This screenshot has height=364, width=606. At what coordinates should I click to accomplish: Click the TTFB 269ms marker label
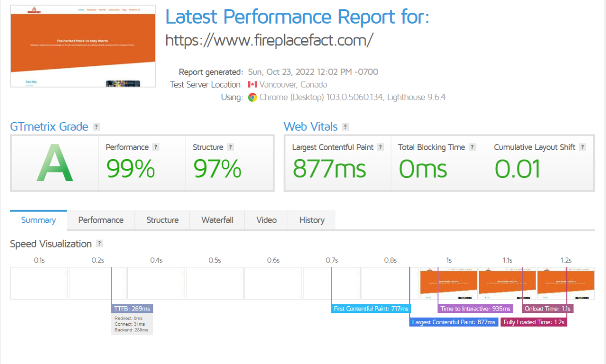pos(132,309)
